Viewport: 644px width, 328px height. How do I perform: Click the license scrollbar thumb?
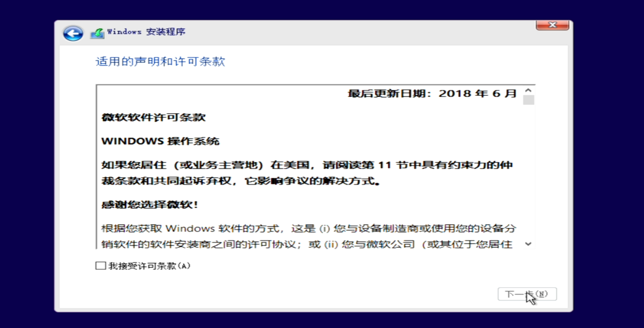(528, 100)
